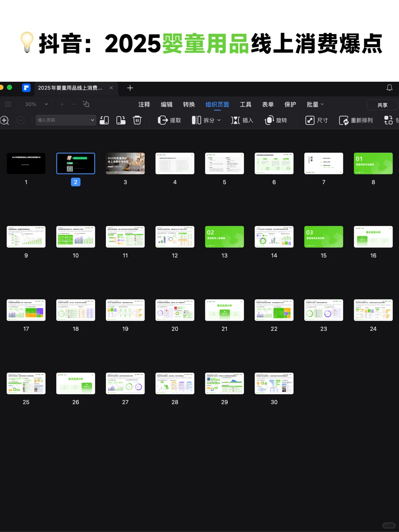Expand the page number field dropdown arrow
The image size is (399, 532).
[x=92, y=120]
